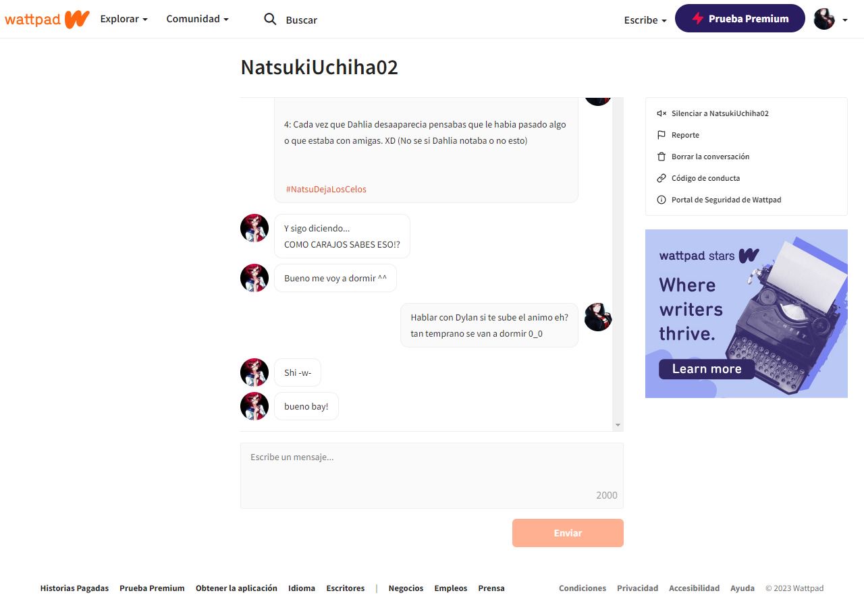This screenshot has width=864, height=616.
Task: Click the chat scrollbar down arrow
Action: (618, 425)
